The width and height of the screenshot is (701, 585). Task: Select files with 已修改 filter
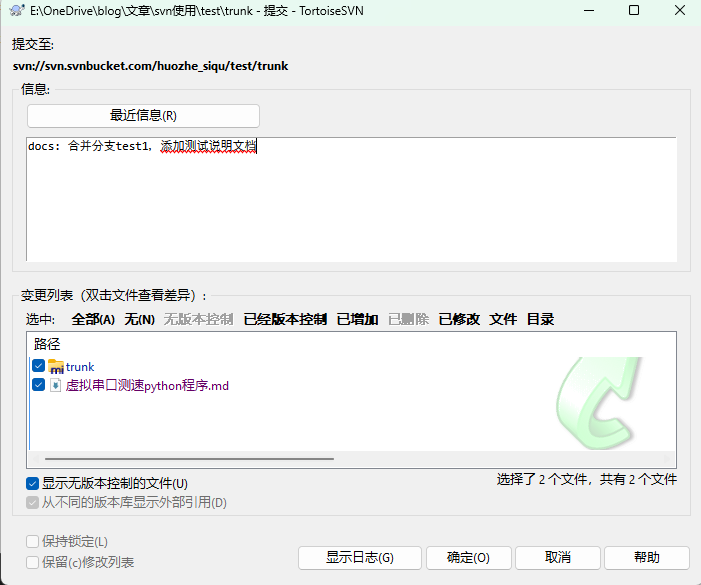tap(459, 319)
